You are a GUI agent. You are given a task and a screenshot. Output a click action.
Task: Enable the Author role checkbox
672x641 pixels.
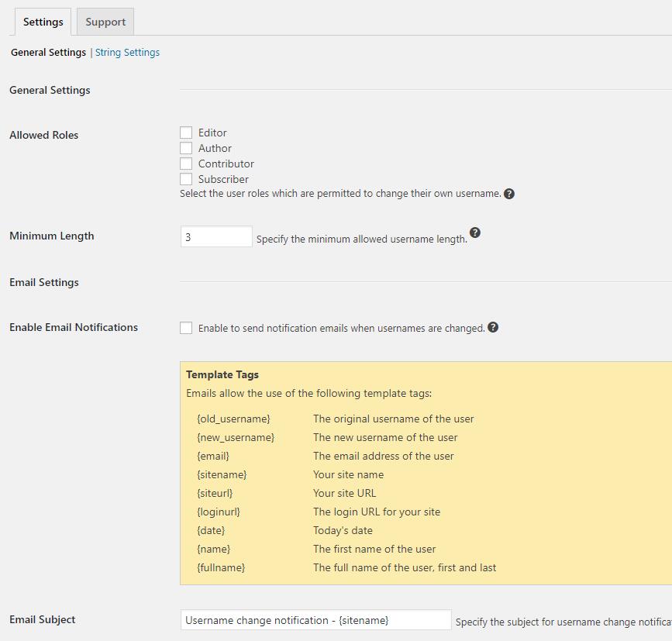click(x=186, y=148)
